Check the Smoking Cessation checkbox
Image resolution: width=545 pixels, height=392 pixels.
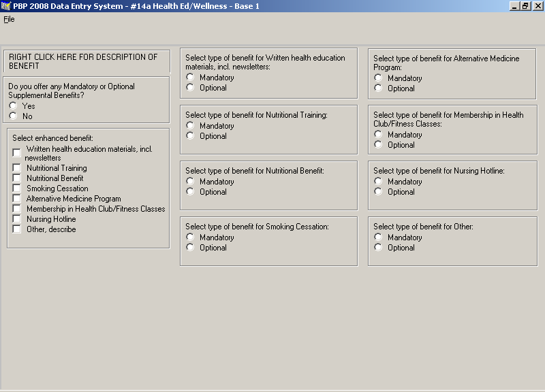coord(16,189)
